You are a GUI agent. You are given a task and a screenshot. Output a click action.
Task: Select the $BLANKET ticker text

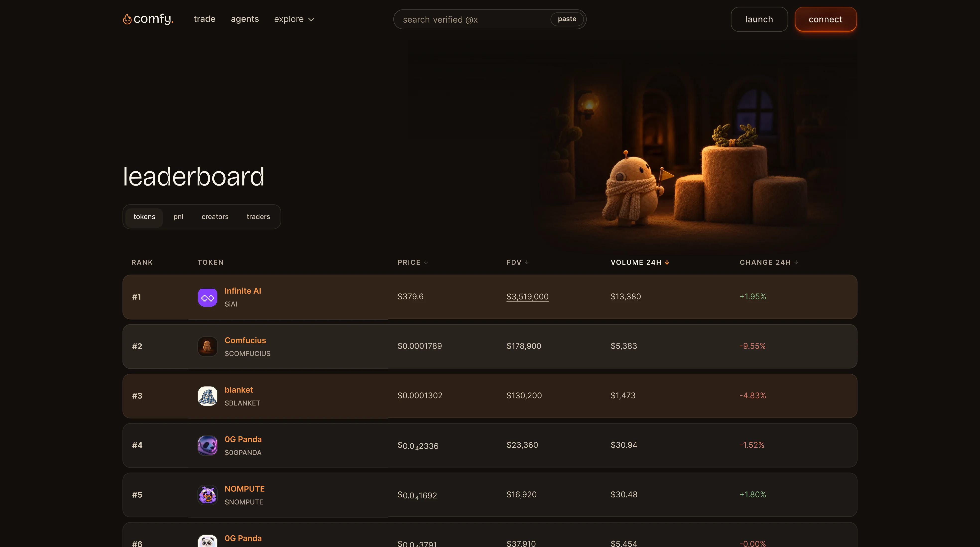point(242,403)
